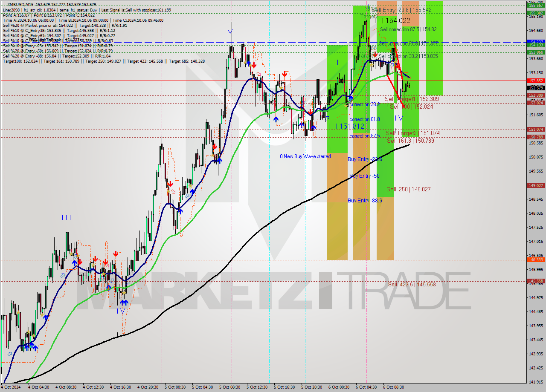
Task: Click the '4 Oct 2024' time axis label
Action: coord(11,387)
